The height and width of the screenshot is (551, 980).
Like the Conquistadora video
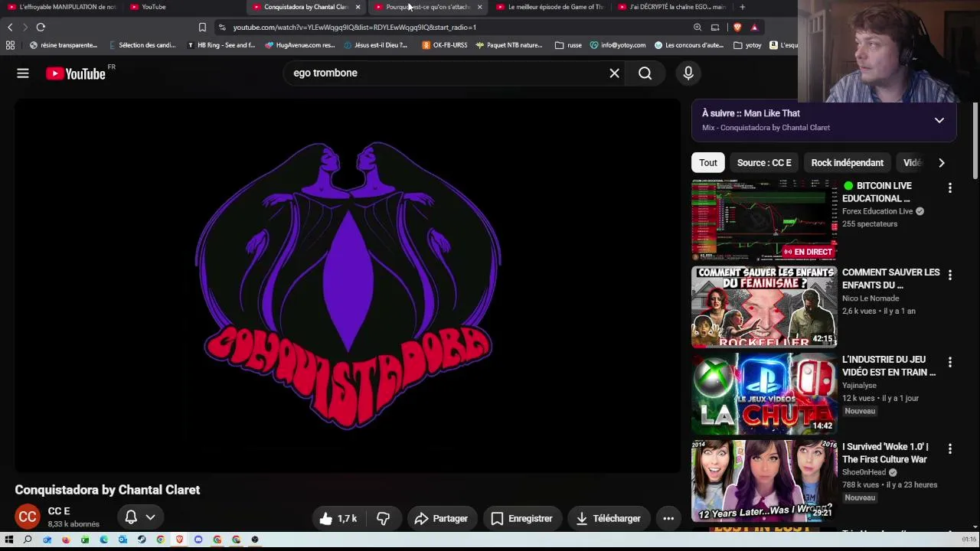click(x=338, y=519)
